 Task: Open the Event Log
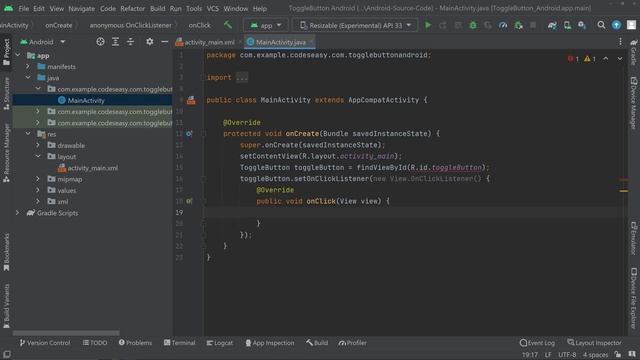pos(537,343)
